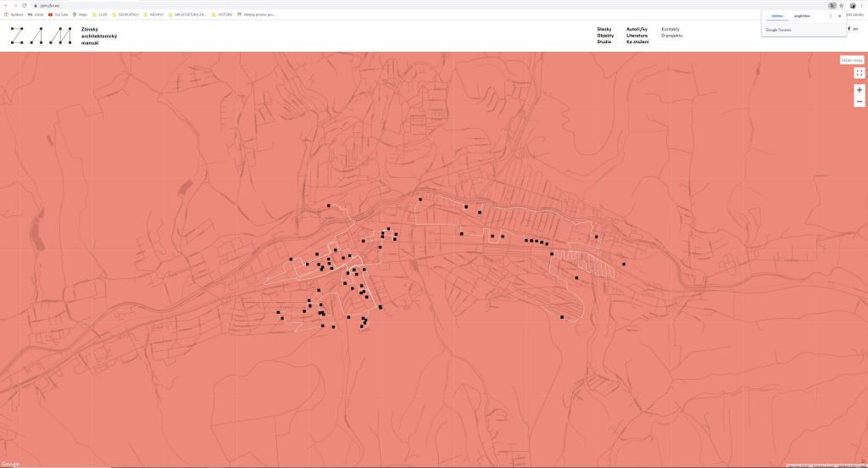Zoom in the map with plus button

859,90
